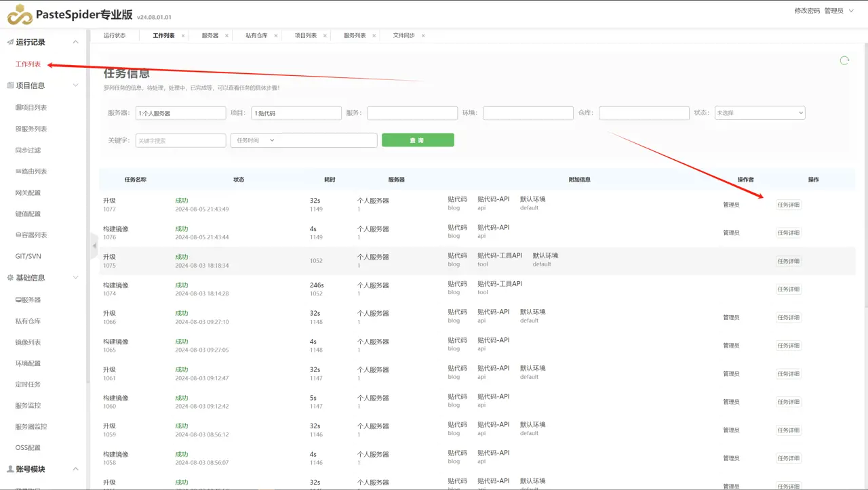Open 服务列表 in the sidebar

[31, 129]
